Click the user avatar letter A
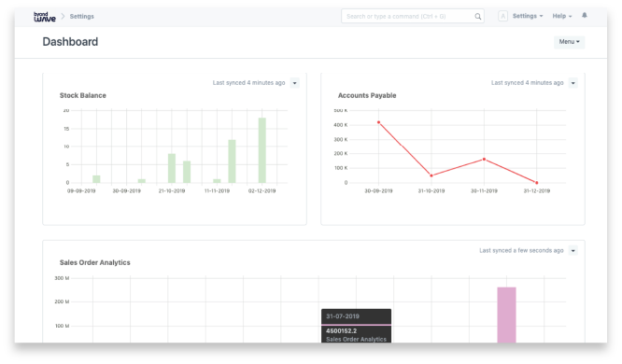Screen dimensions: 622x364 [x=502, y=16]
